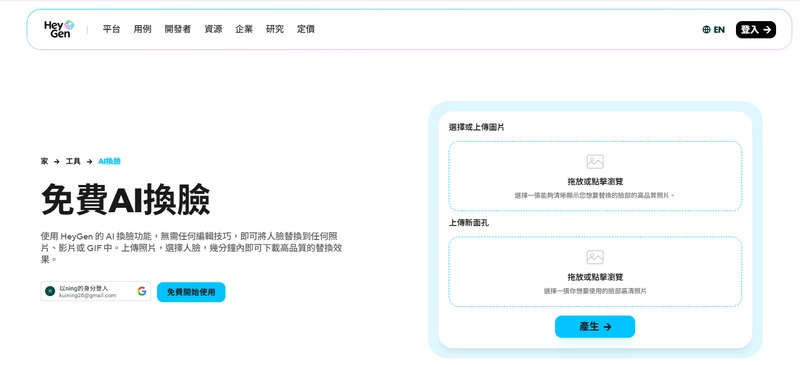Go to 工具 breadcrumb link
The image size is (800, 365).
(x=73, y=161)
